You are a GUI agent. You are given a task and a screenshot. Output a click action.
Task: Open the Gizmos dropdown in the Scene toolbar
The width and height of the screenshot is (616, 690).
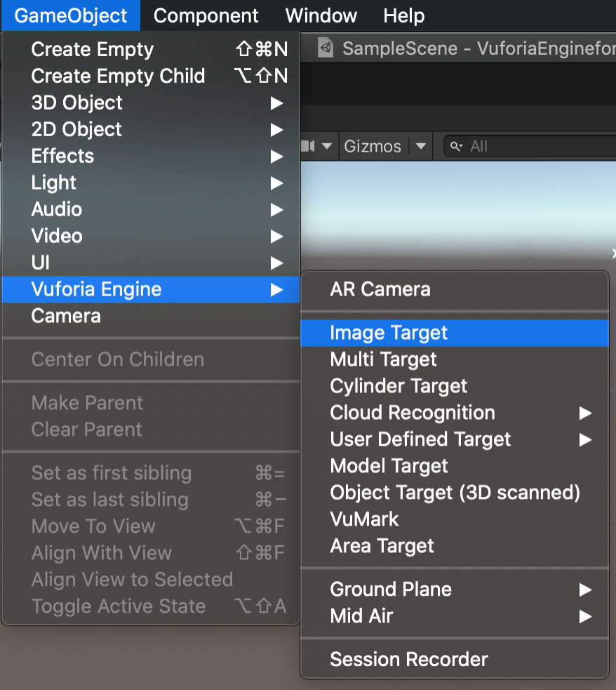point(375,146)
